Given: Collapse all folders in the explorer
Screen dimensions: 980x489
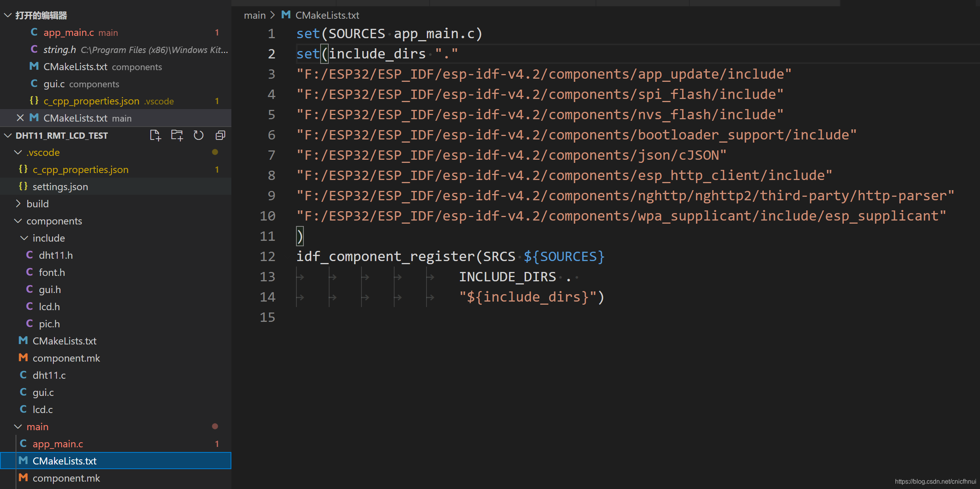Looking at the screenshot, I should (x=220, y=135).
